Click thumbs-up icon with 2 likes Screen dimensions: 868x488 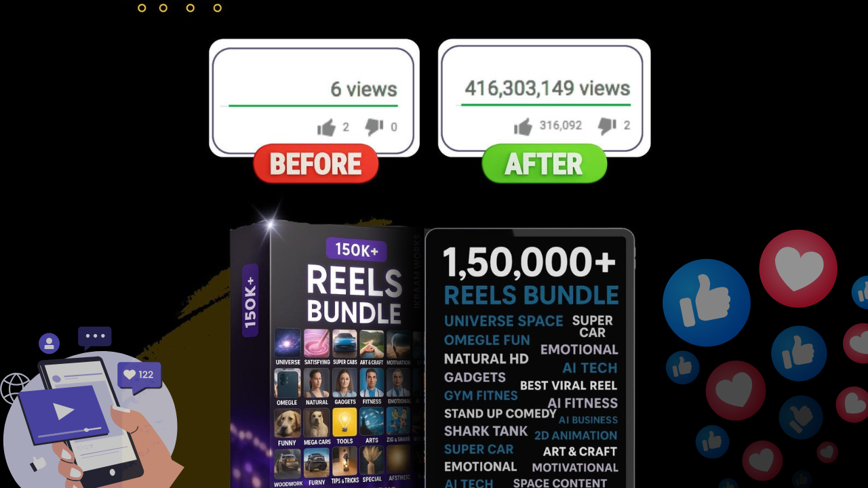pyautogui.click(x=326, y=127)
